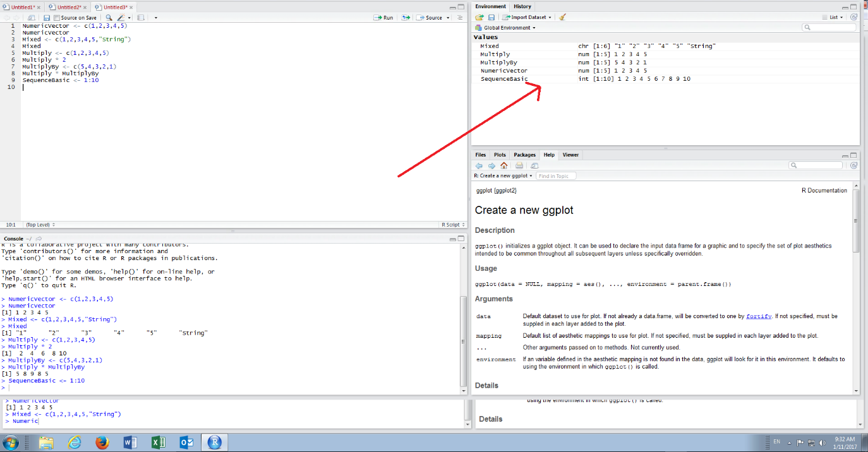868x452 pixels.
Task: Clear workspace objects with broom icon
Action: pos(562,18)
